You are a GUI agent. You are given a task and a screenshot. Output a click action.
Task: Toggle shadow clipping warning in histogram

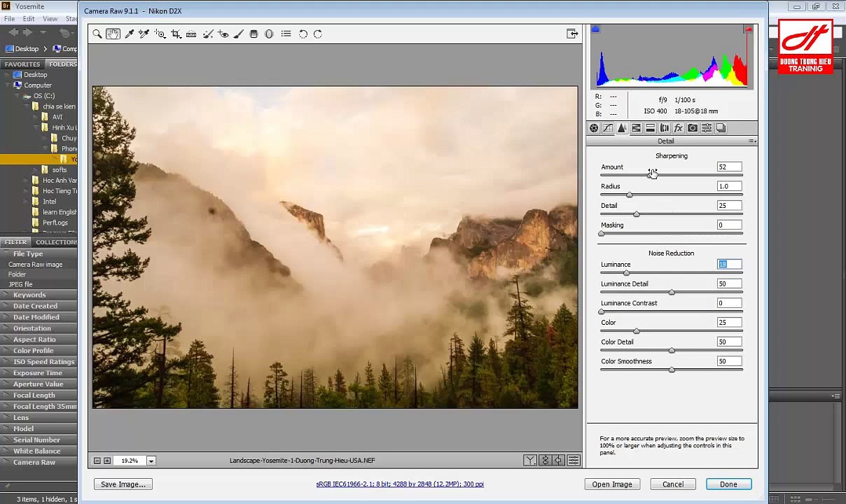pos(595,29)
